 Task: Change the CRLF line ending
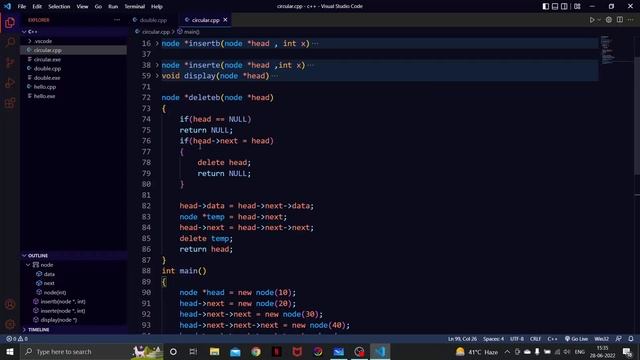535,339
